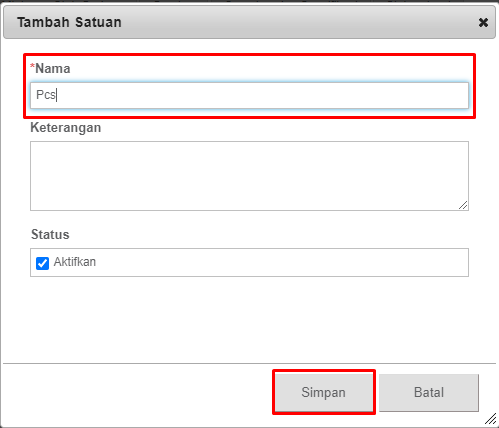Close the Tambah Satuan dialog with X
The width and height of the screenshot is (499, 428).
tap(483, 23)
